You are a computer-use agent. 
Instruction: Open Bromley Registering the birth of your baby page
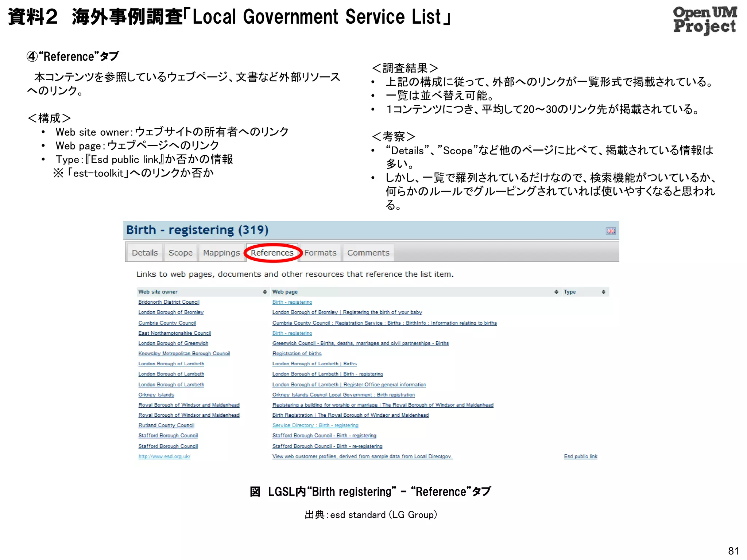[x=347, y=312]
